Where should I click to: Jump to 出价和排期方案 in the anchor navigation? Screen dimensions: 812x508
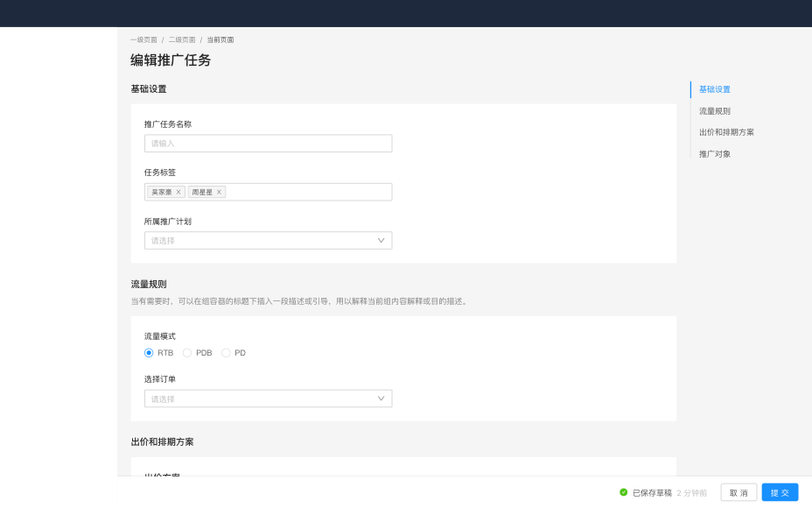(x=726, y=133)
